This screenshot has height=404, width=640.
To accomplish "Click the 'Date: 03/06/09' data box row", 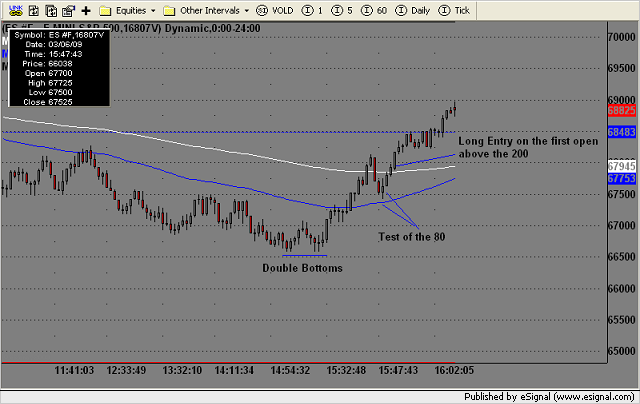I will (53, 44).
